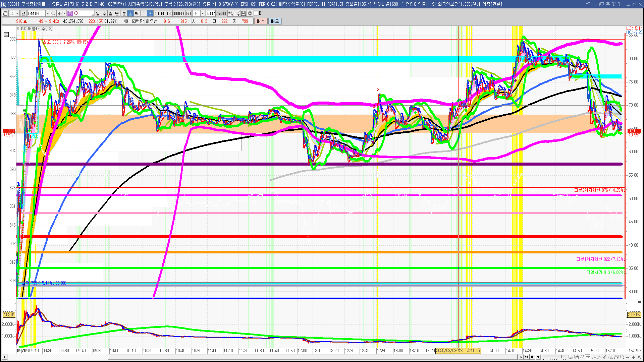This screenshot has width=644, height=362.
Task: Click the fast-forward button in bottom bar
Action: [538, 357]
